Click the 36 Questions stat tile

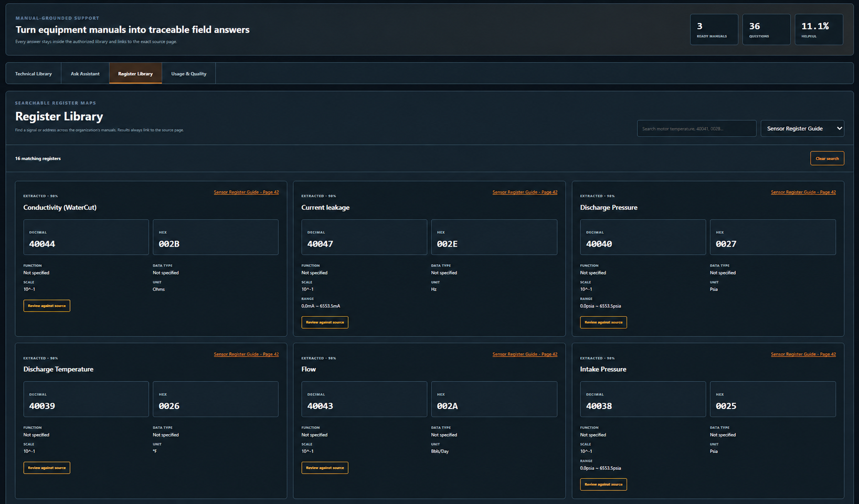pos(766,29)
